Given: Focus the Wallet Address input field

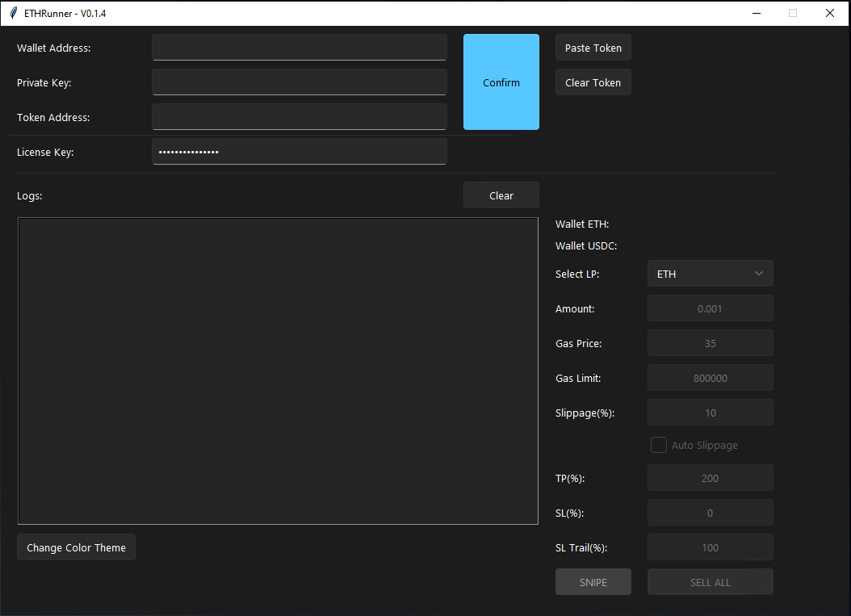Looking at the screenshot, I should coord(299,48).
